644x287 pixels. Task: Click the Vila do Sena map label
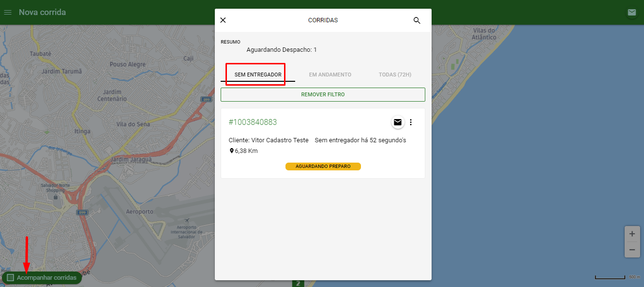coord(133,124)
